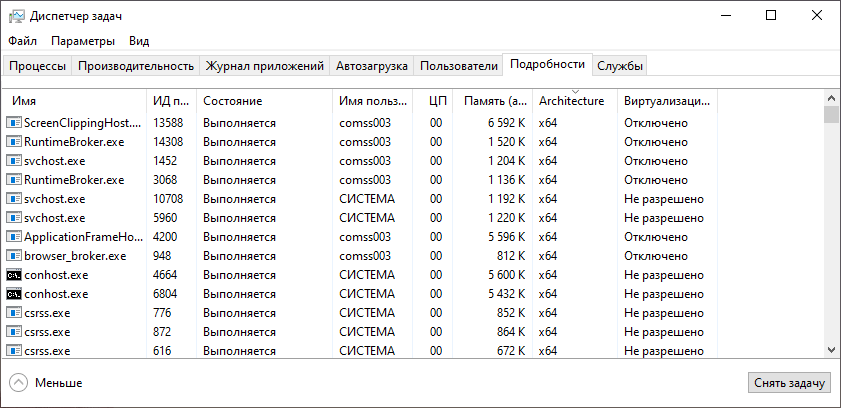Open the Параметры menu
Viewport: 841px width, 408px height.
(84, 41)
